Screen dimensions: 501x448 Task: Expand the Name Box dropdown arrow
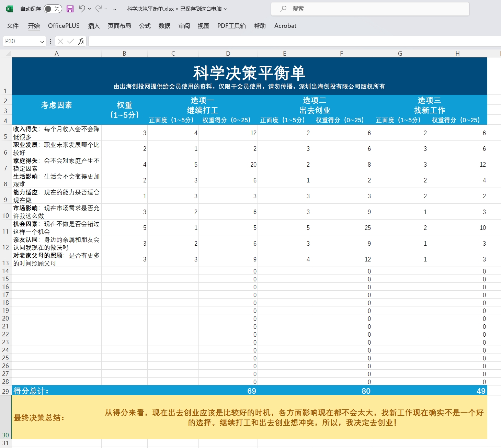click(42, 42)
